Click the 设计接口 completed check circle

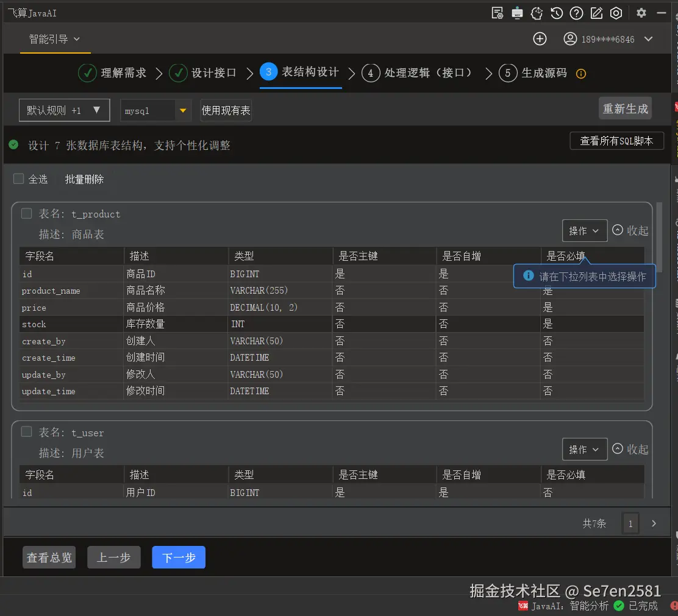(178, 73)
